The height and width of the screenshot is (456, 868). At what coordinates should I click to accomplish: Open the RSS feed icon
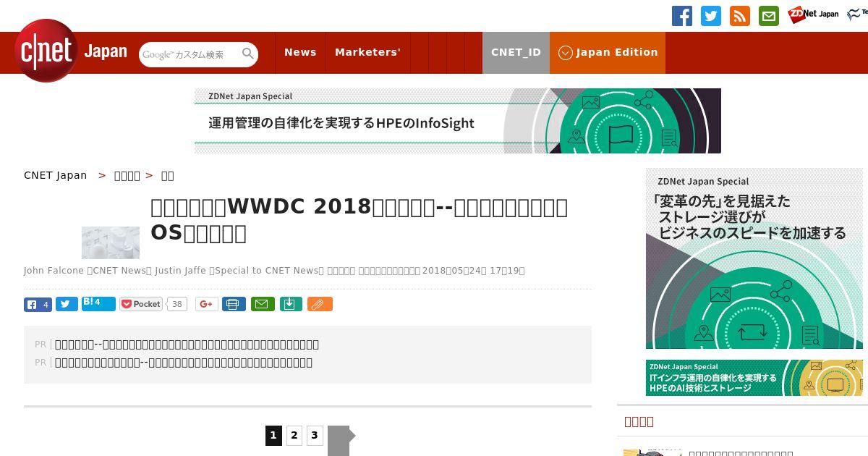(x=740, y=15)
